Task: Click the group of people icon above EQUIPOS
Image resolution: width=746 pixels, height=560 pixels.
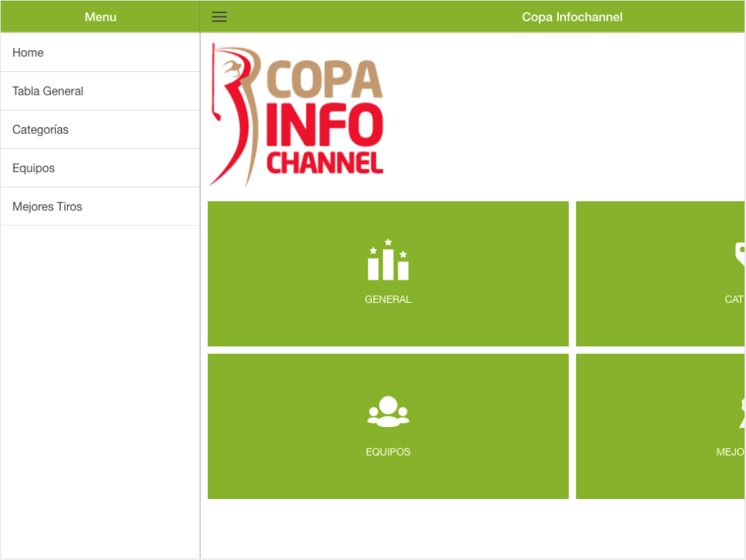Action: point(388,412)
